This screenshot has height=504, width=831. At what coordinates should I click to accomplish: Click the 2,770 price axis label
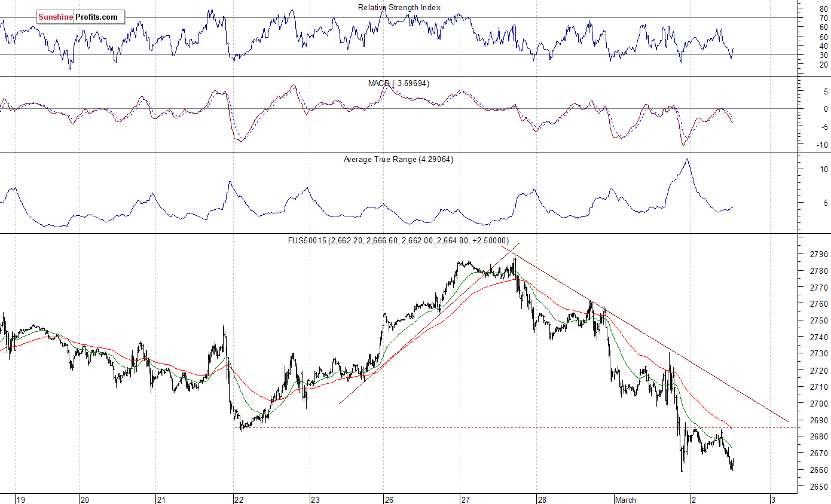pyautogui.click(x=818, y=288)
